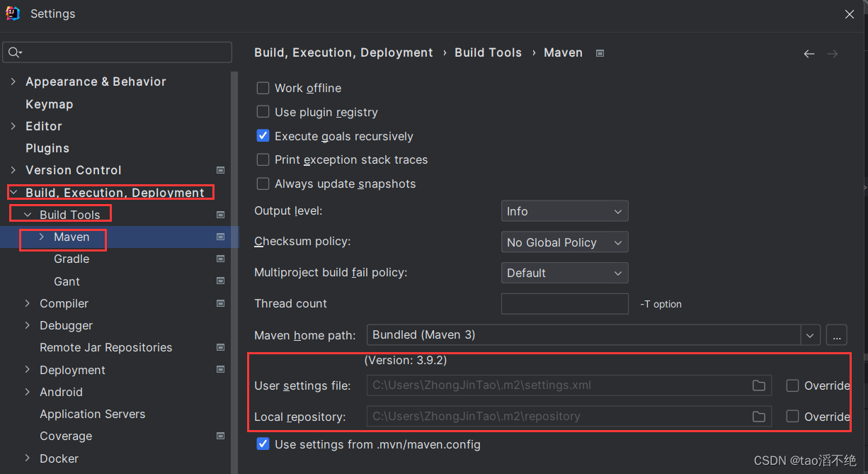
Task: Close the Settings dialog
Action: [850, 14]
